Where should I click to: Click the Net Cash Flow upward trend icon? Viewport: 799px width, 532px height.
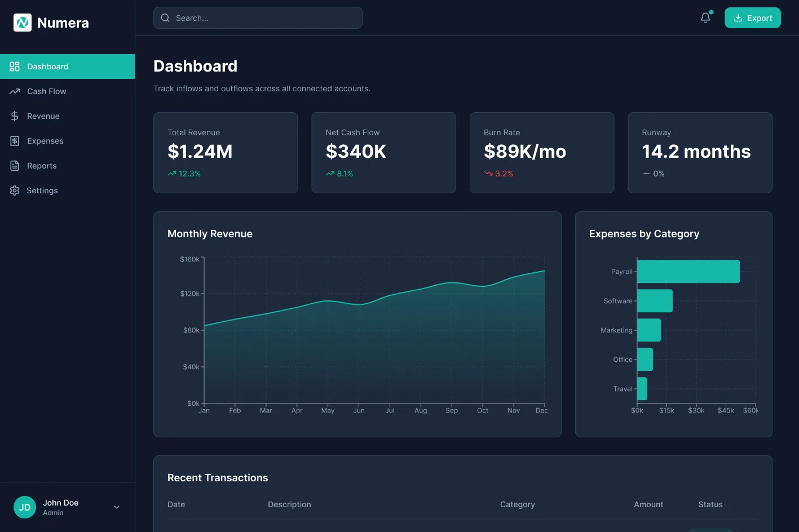pyautogui.click(x=330, y=174)
